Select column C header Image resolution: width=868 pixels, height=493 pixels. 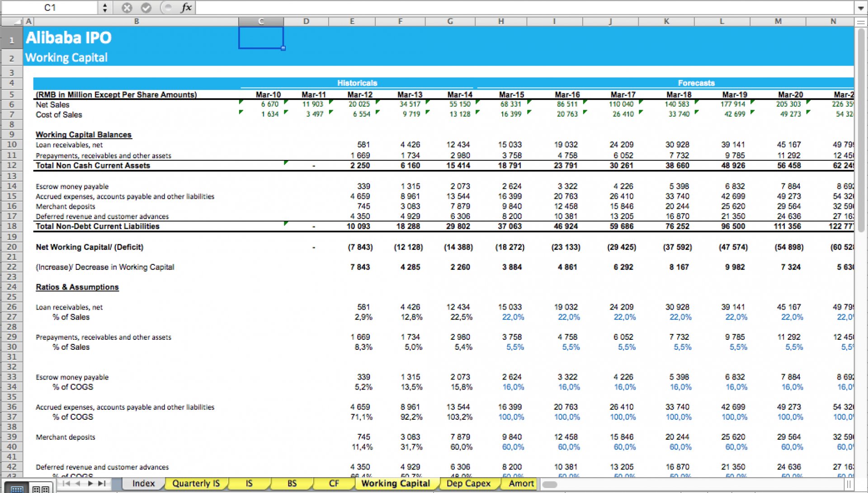pyautogui.click(x=261, y=21)
